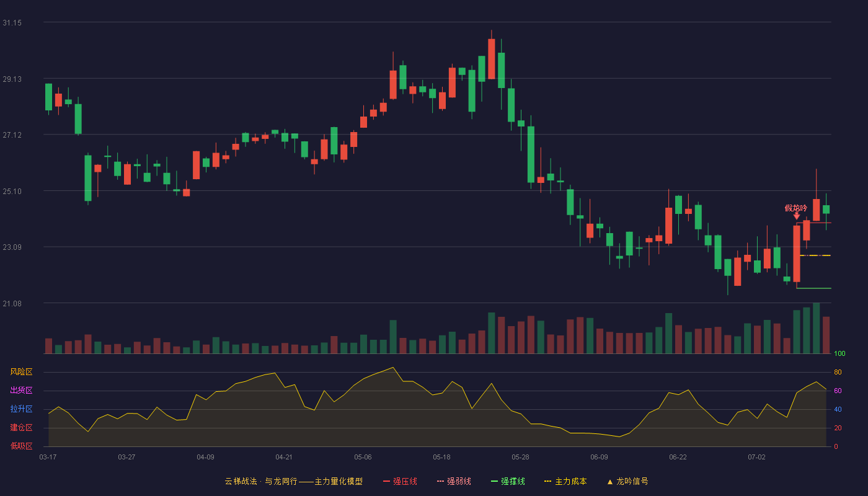This screenshot has height=496, width=868.
Task: Click the 04-21 date label
Action: click(x=284, y=457)
